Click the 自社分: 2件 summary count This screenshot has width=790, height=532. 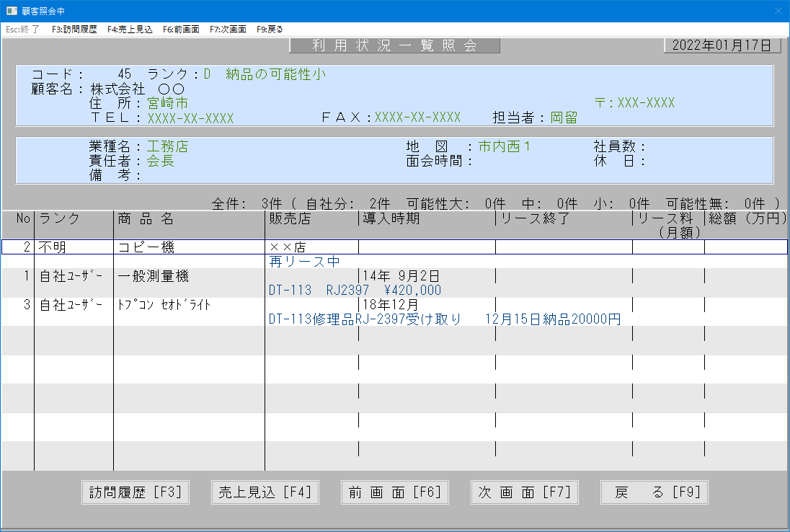pos(347,204)
